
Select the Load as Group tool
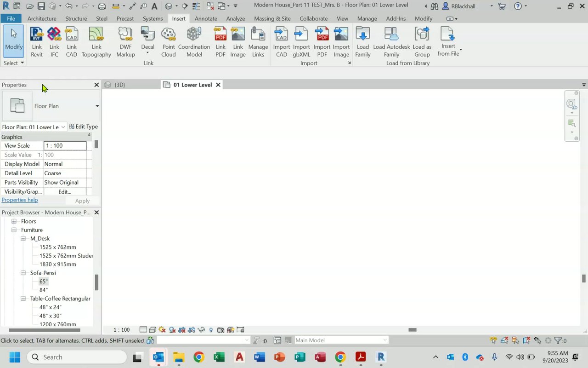click(x=422, y=42)
